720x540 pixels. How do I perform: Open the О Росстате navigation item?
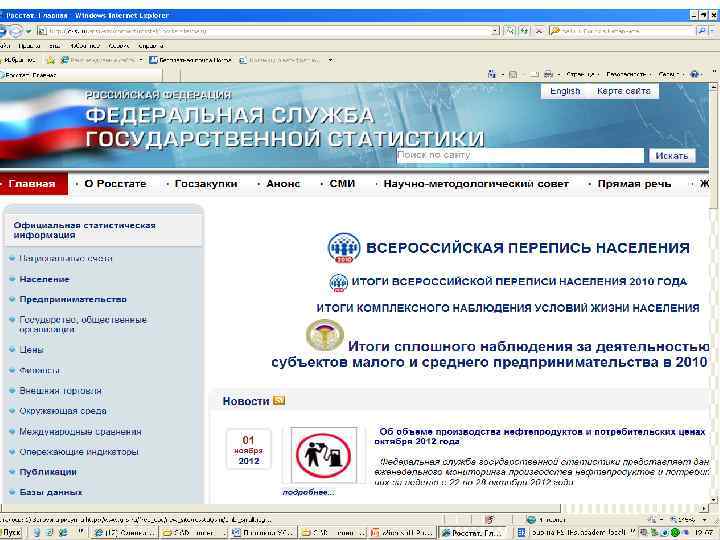115,184
